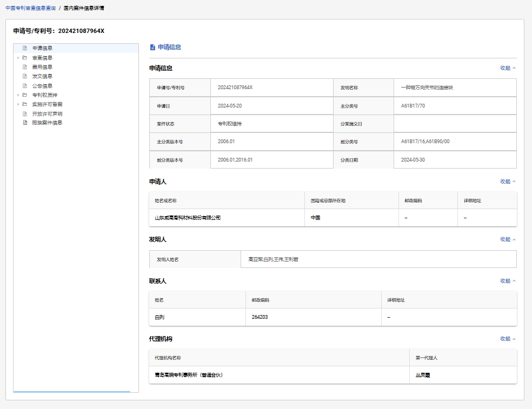Image resolution: width=532 pixels, height=409 pixels.
Task: Click the classification date 2024-05-30
Action: pyautogui.click(x=413, y=160)
